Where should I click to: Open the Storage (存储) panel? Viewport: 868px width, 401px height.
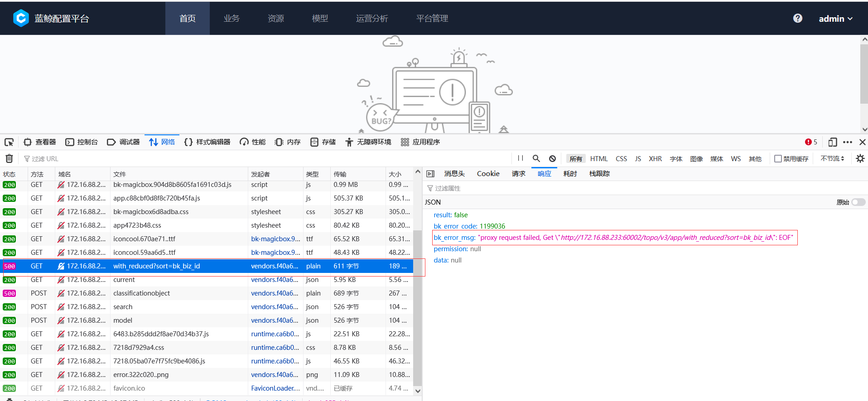[323, 142]
